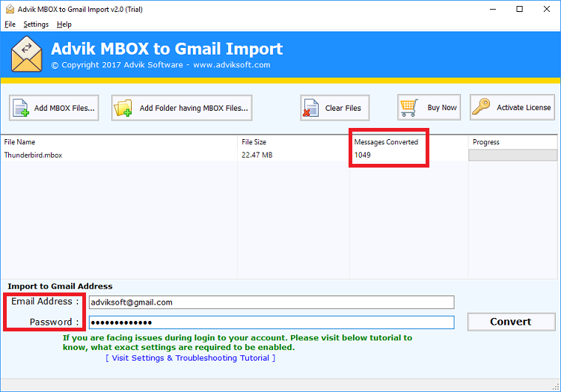The height and width of the screenshot is (392, 561).
Task: Click the folder icon on Add Folder button
Action: 123,108
